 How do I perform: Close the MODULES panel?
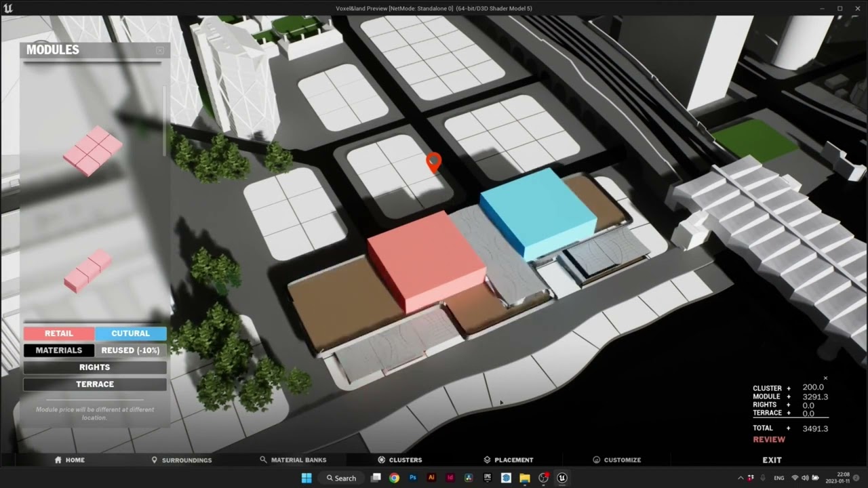160,50
